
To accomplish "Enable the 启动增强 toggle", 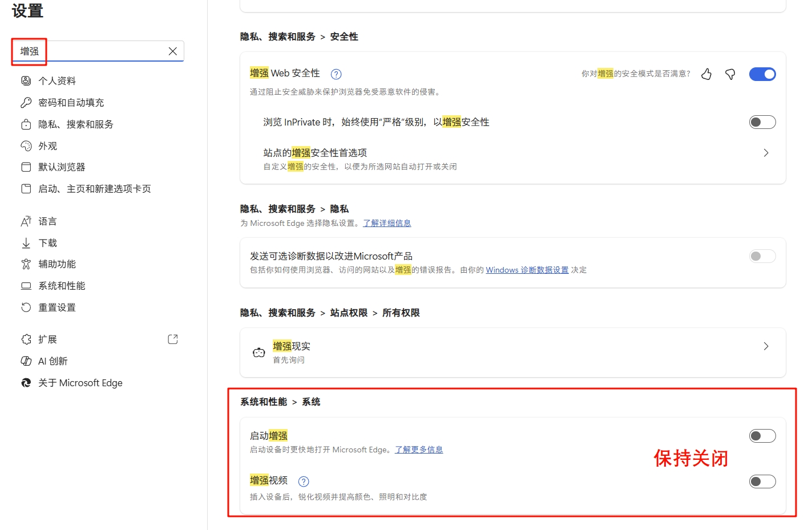I will (762, 436).
